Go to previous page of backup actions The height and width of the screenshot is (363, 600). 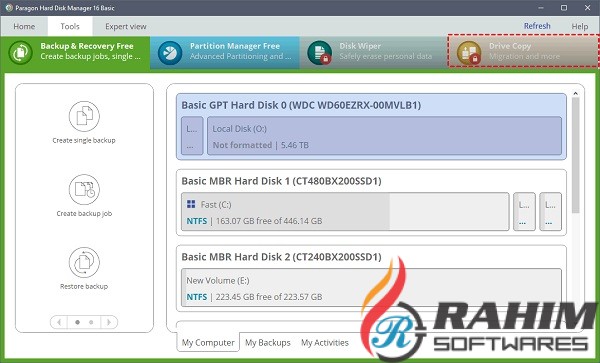(59, 322)
